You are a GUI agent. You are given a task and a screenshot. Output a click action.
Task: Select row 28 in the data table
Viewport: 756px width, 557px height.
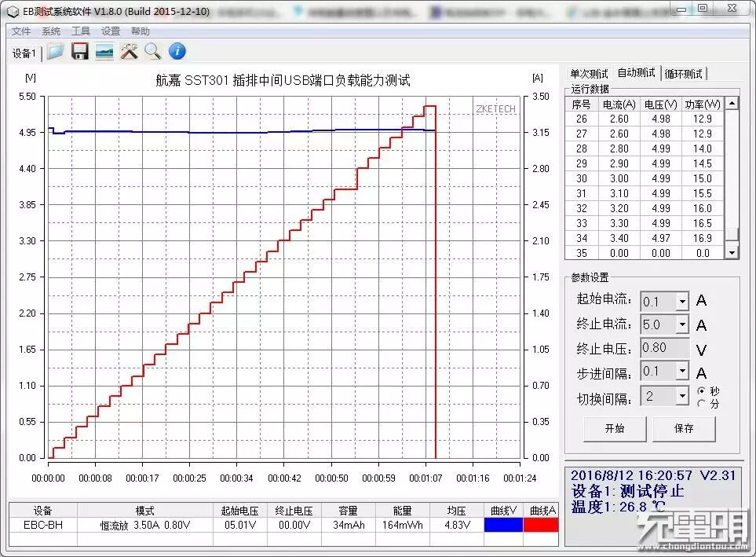pos(645,148)
